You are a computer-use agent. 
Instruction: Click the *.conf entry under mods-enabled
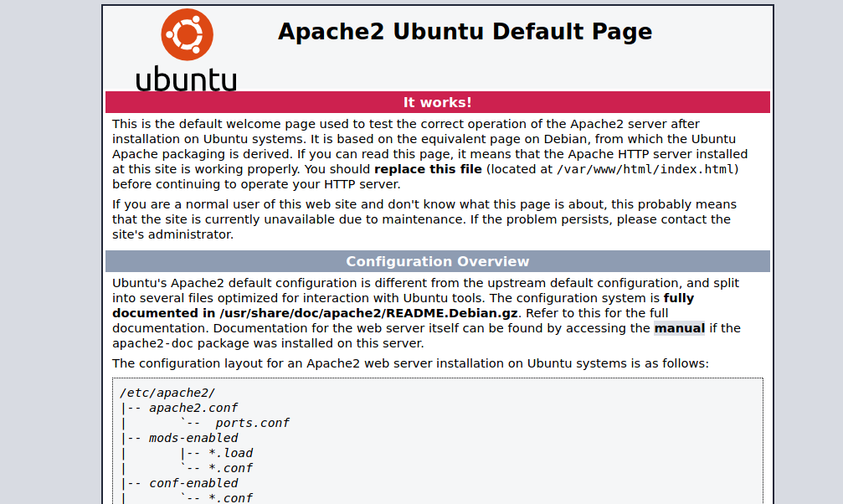(230, 468)
